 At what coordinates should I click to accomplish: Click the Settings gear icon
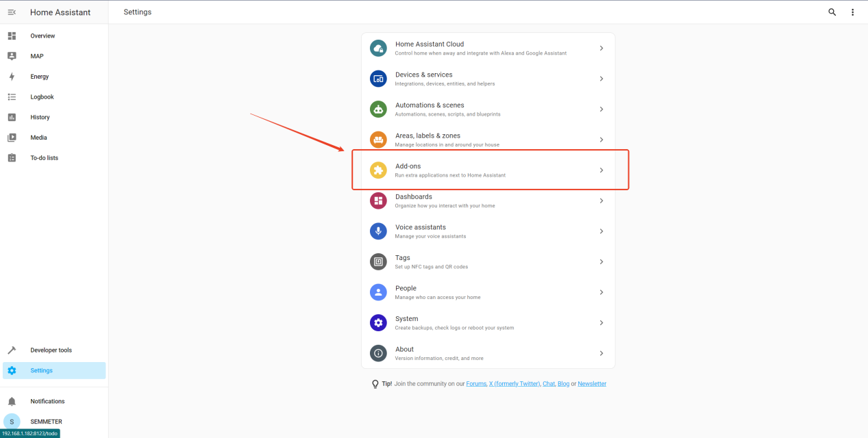[12, 370]
